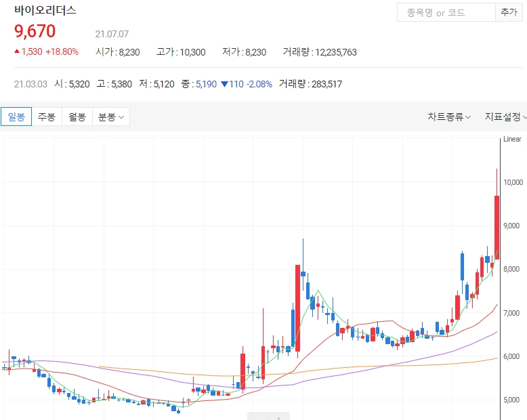Click the 저가 8,230 low price
This screenshot has width=527, height=420.
[244, 52]
